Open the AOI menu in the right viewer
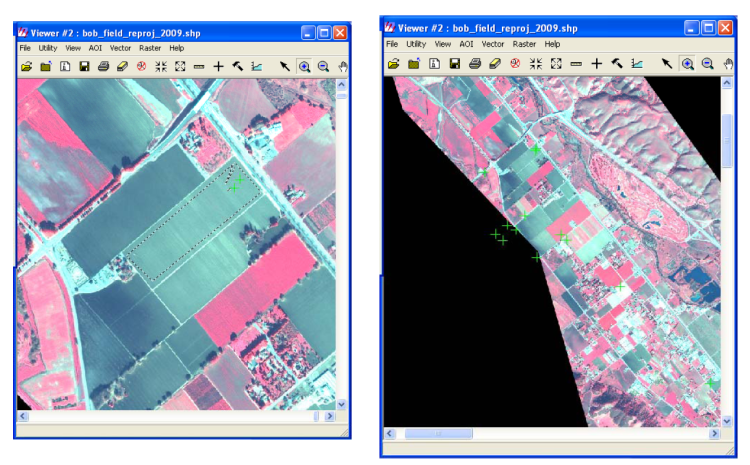Viewport: 750px width, 465px height. (466, 44)
